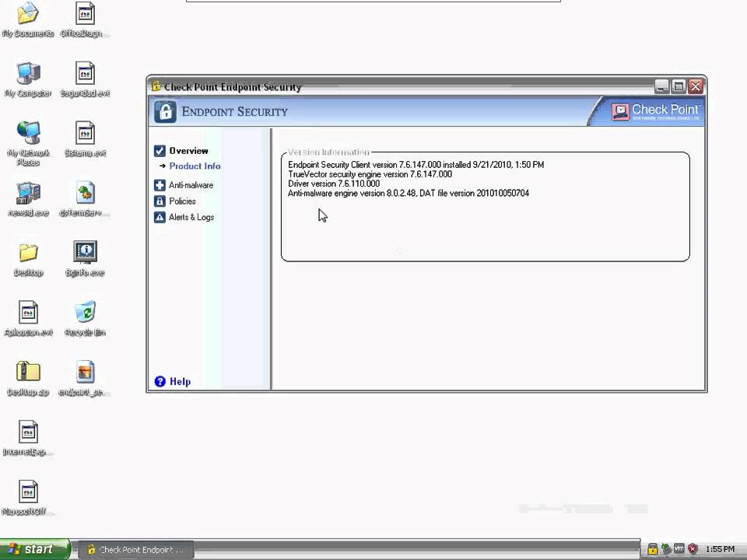Close the Check Point Endpoint Security window
This screenshot has height=560, width=747.
(x=696, y=86)
